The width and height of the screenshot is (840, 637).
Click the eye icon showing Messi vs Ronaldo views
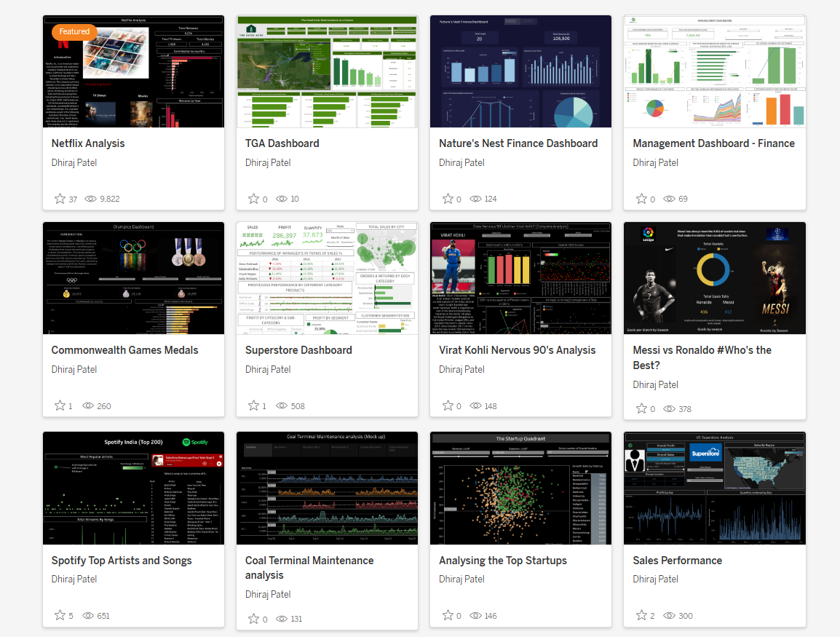tap(670, 408)
